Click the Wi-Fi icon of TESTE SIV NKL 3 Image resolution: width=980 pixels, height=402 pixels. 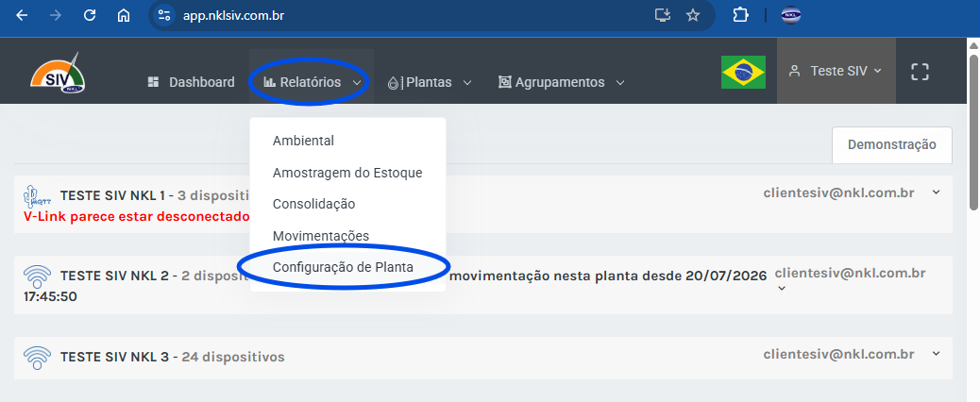click(x=37, y=357)
